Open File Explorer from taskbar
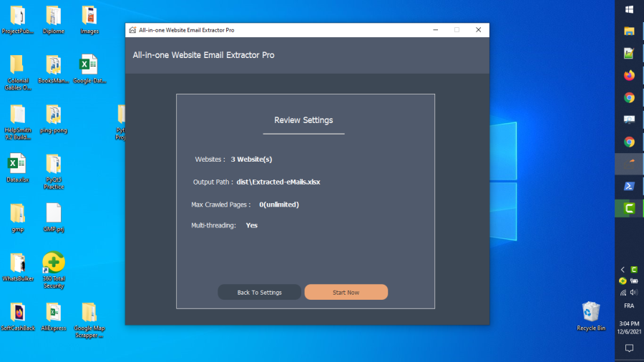Image resolution: width=644 pixels, height=362 pixels. tap(629, 31)
